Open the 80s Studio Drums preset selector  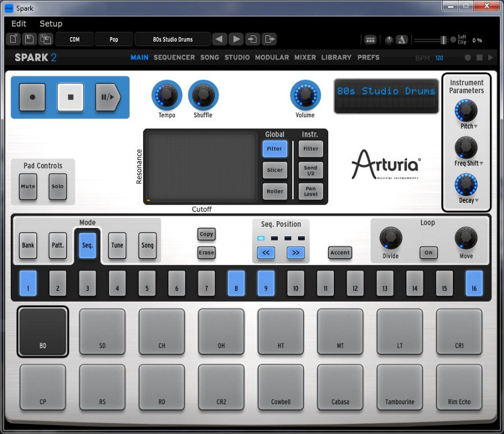click(x=173, y=39)
